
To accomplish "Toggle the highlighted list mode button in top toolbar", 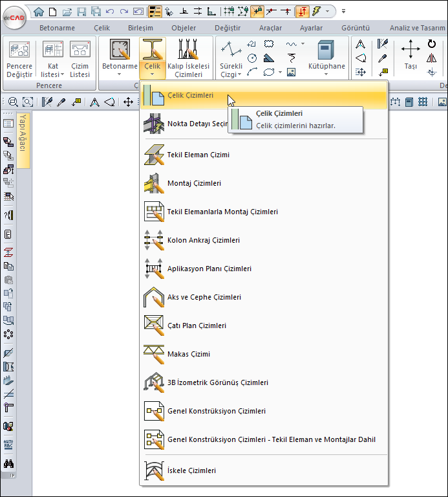I will pos(155,11).
